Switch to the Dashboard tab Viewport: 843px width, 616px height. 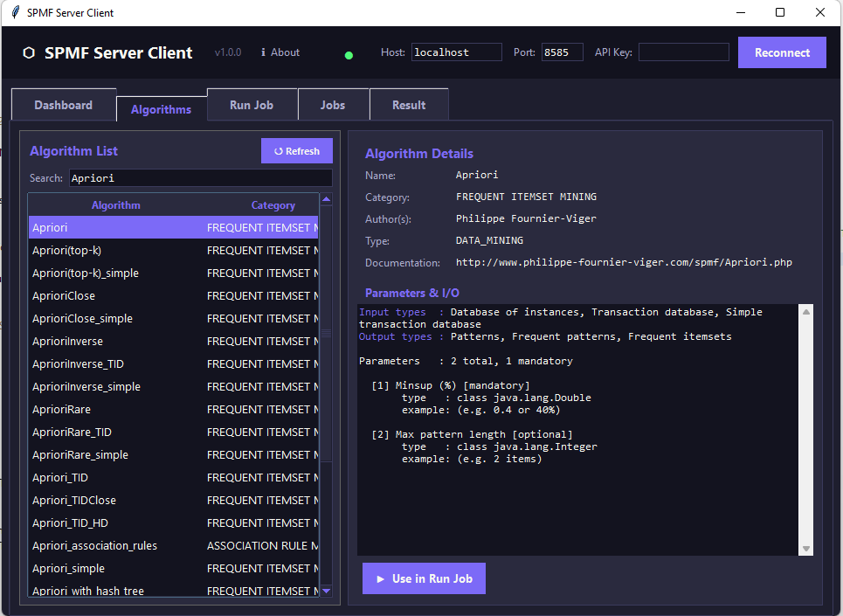[x=63, y=105]
